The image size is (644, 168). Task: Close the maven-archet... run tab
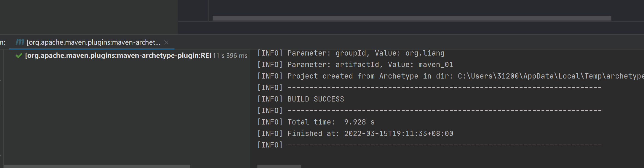(x=166, y=42)
